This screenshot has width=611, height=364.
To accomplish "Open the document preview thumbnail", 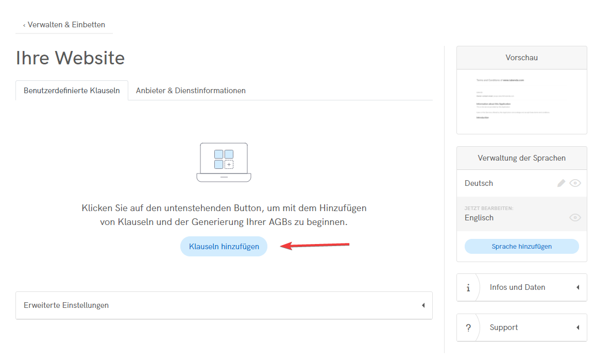I will pos(521,101).
